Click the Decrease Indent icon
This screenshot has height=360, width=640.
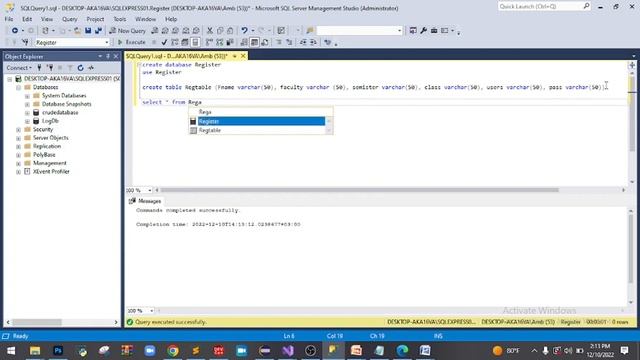point(303,42)
